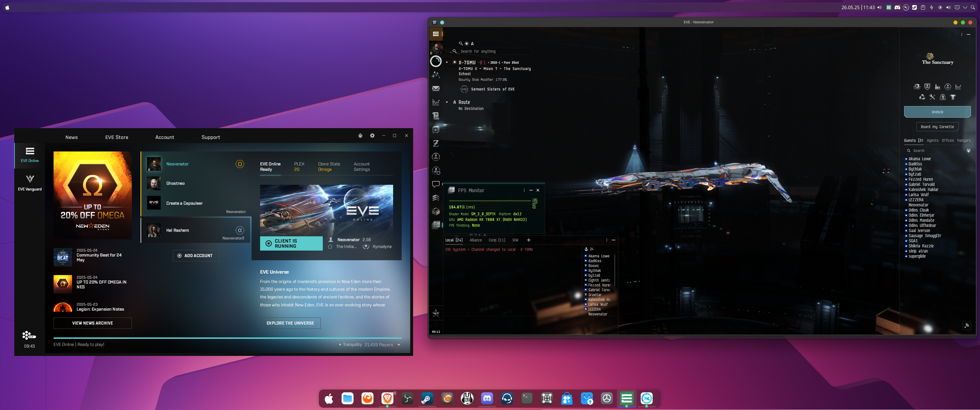Open the station shirt apparel service icon

click(x=953, y=97)
